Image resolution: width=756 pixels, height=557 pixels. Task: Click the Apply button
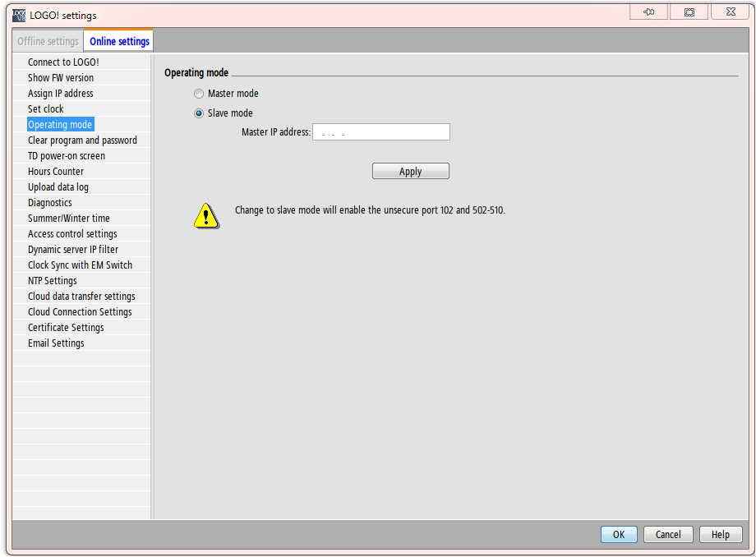[x=410, y=171]
